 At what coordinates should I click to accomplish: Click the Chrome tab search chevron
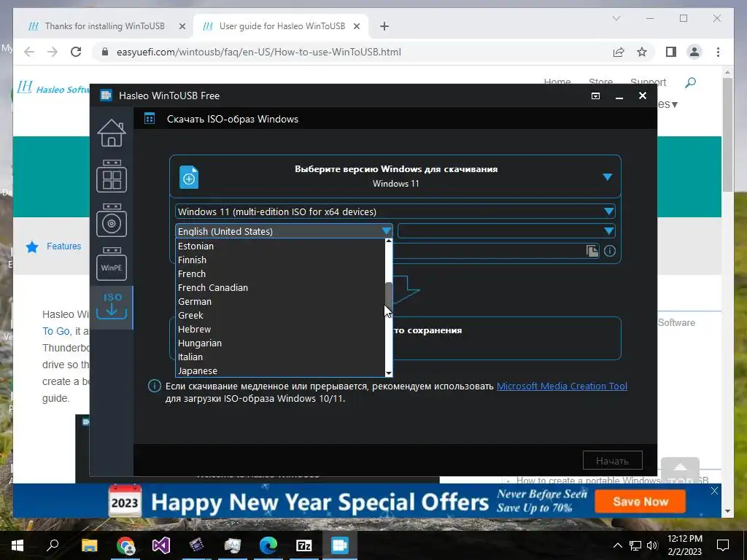pos(616,18)
